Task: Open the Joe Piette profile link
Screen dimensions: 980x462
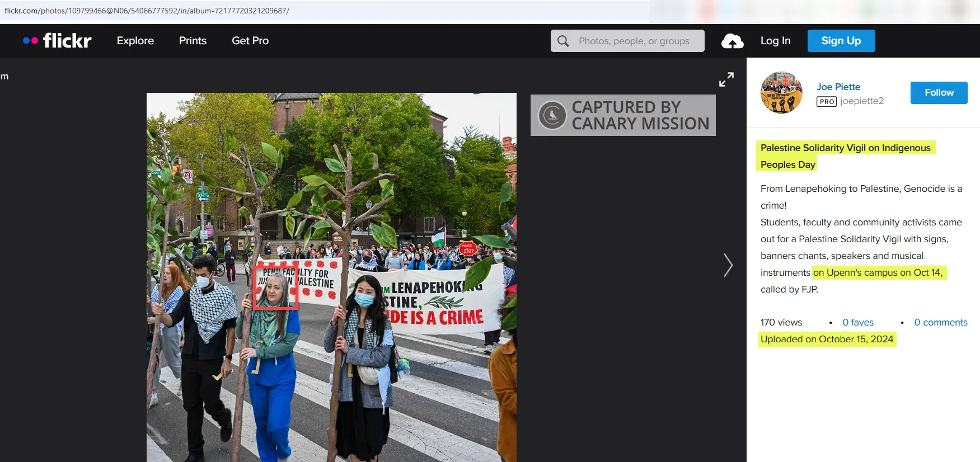Action: tap(838, 87)
